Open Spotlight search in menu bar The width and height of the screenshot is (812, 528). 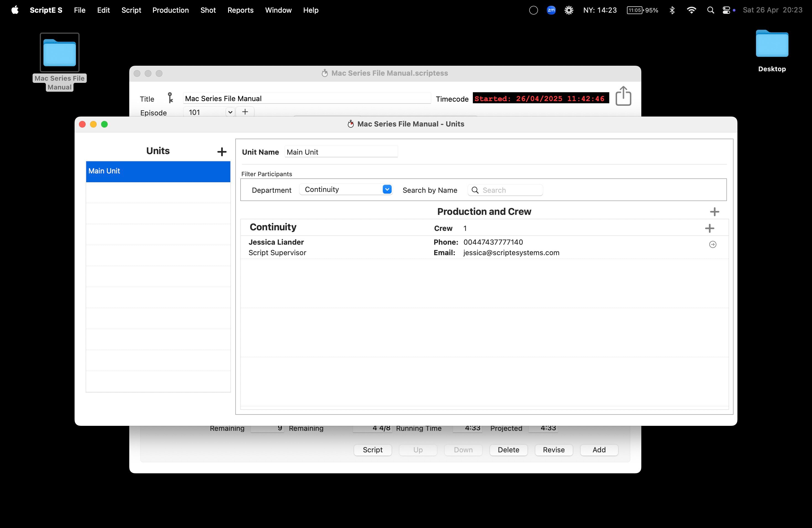710,10
